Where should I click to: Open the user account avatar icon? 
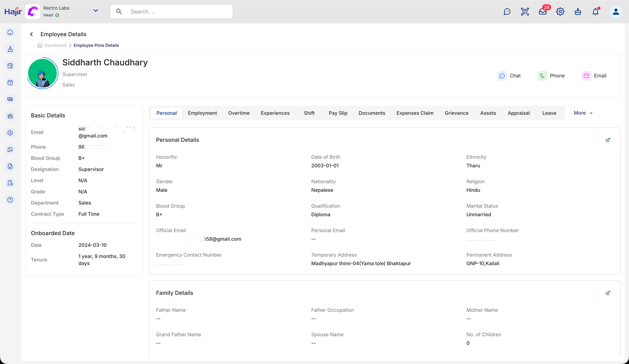[x=616, y=12]
